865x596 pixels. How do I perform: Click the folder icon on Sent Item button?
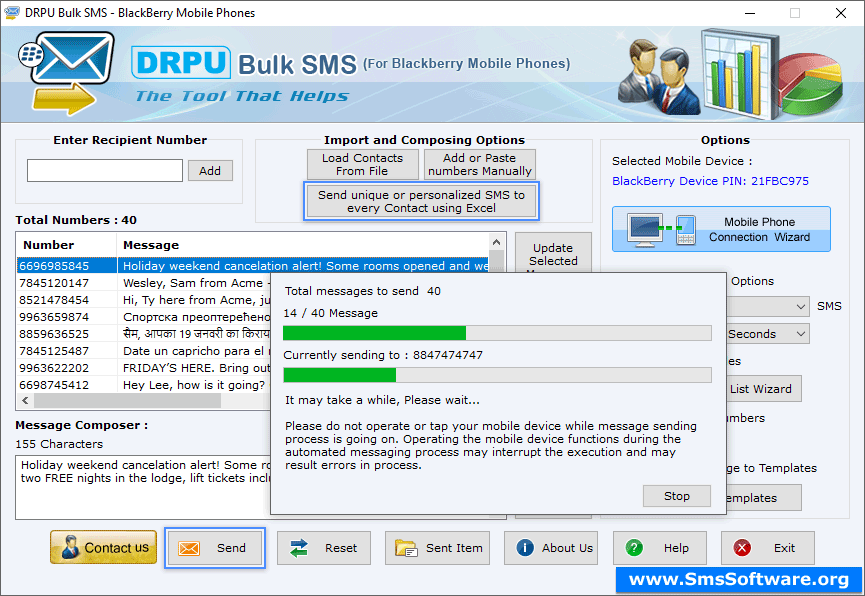coord(406,548)
